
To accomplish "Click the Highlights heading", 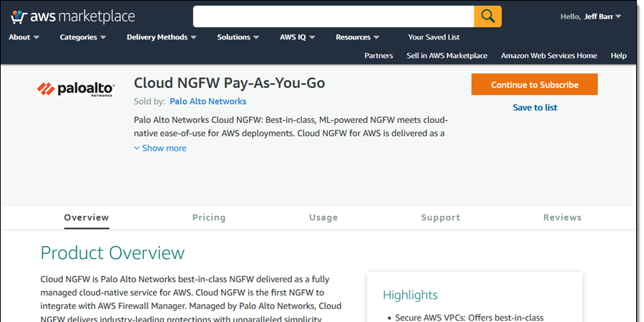I will click(410, 295).
